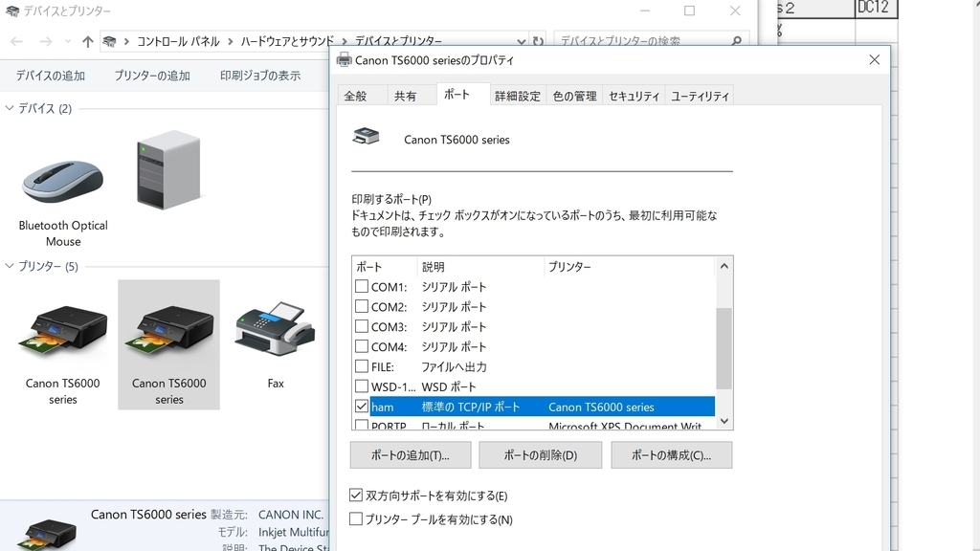Screen dimensions: 980x551
Task: Click the port list scroll down arrow
Action: pyautogui.click(x=724, y=421)
